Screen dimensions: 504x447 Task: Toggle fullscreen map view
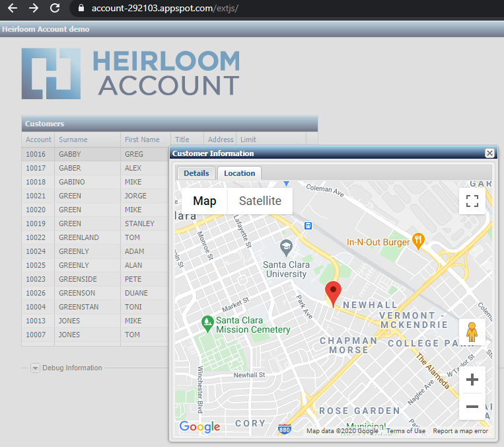(x=472, y=201)
